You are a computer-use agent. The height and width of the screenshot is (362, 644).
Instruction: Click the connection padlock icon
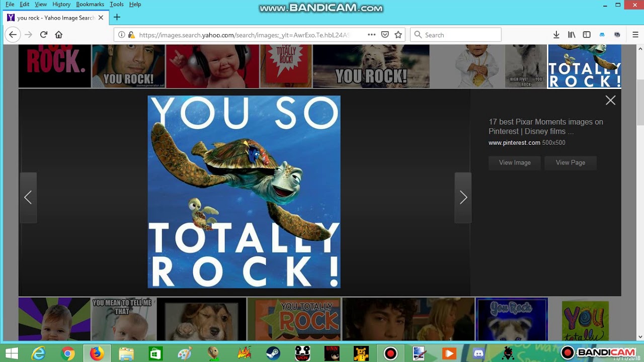click(131, 35)
